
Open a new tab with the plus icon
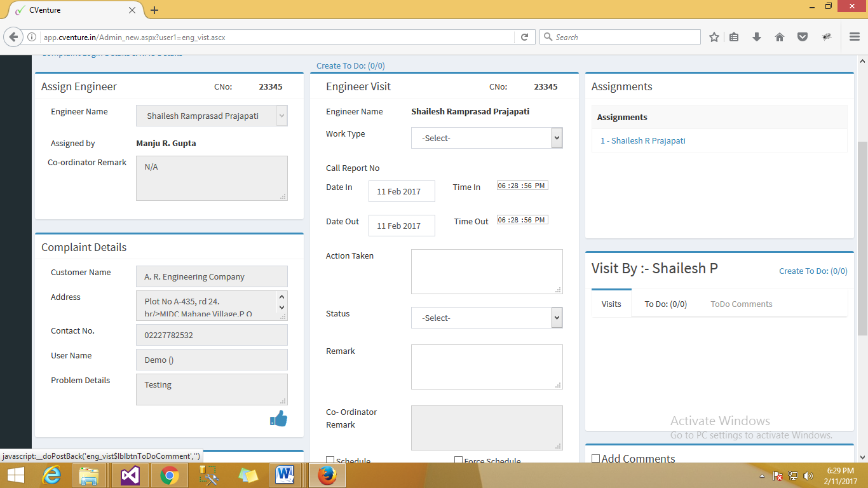click(154, 10)
